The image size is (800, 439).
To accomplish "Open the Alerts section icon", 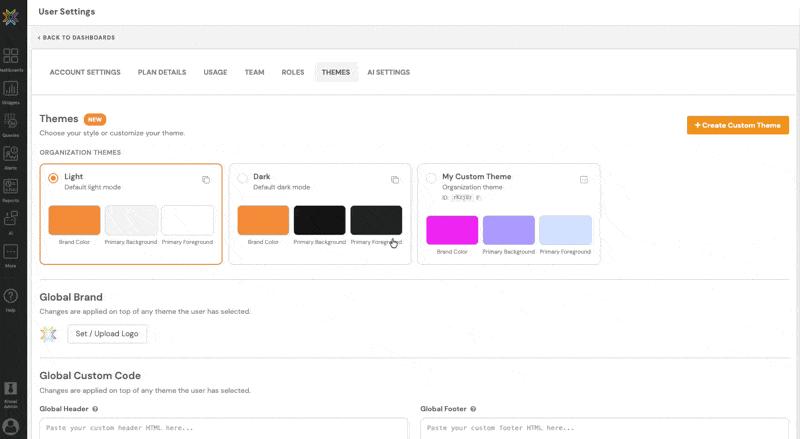I will [x=11, y=157].
